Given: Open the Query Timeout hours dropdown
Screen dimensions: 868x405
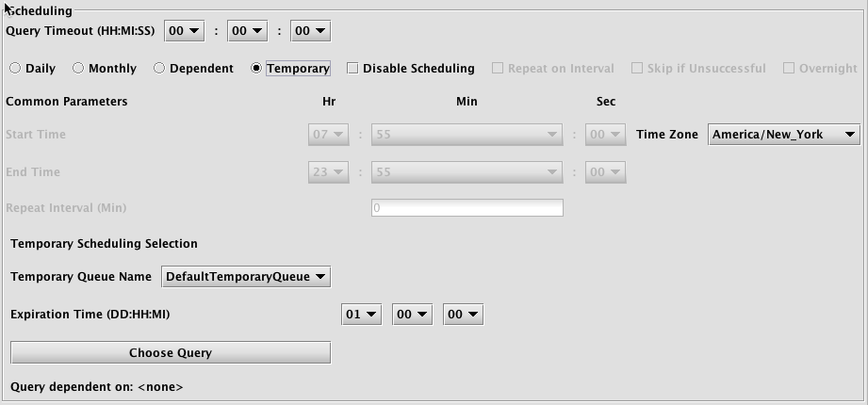Looking at the screenshot, I should pos(185,31).
